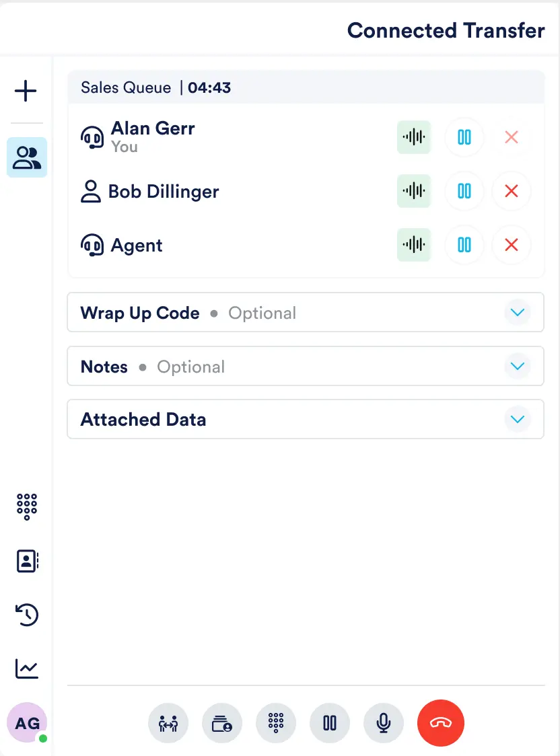This screenshot has height=756, width=560.
Task: View call history using the clock icon
Action: coord(26,615)
